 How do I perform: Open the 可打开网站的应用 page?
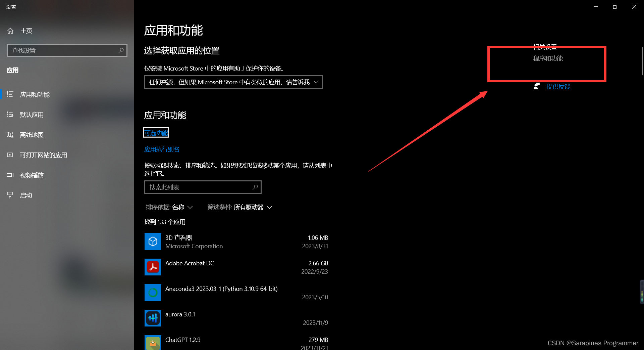coord(67,155)
